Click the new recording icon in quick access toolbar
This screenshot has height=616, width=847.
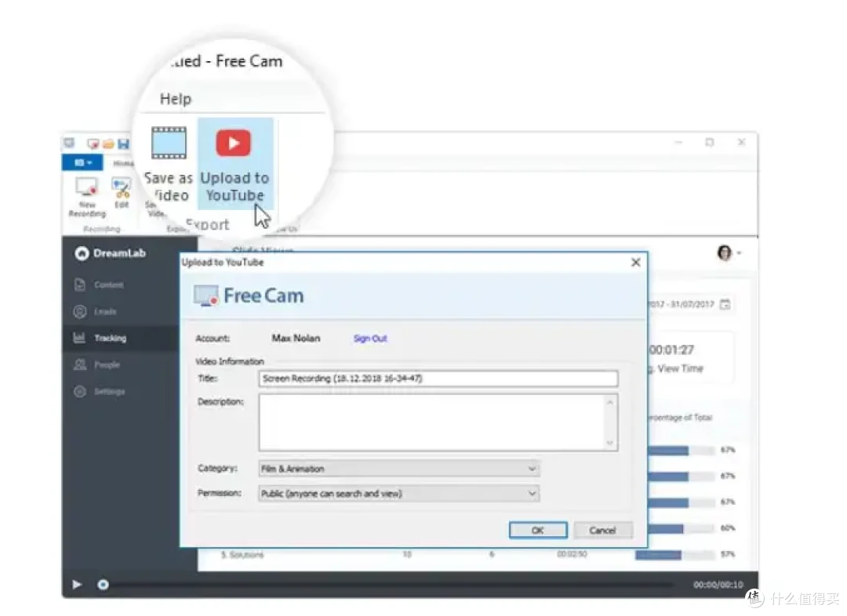click(93, 143)
